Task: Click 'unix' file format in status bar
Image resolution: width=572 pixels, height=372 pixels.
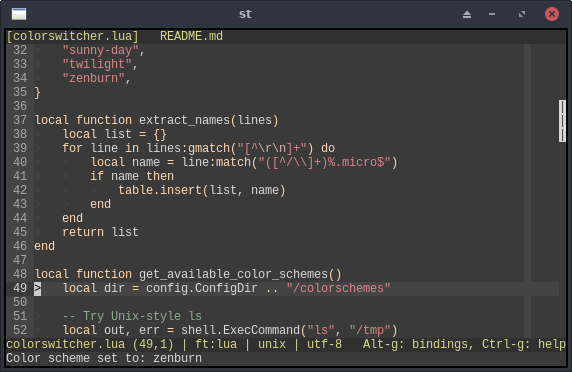Action: (x=272, y=344)
